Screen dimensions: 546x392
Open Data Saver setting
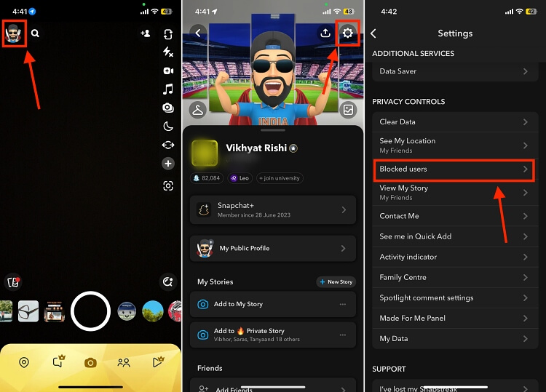coord(455,71)
